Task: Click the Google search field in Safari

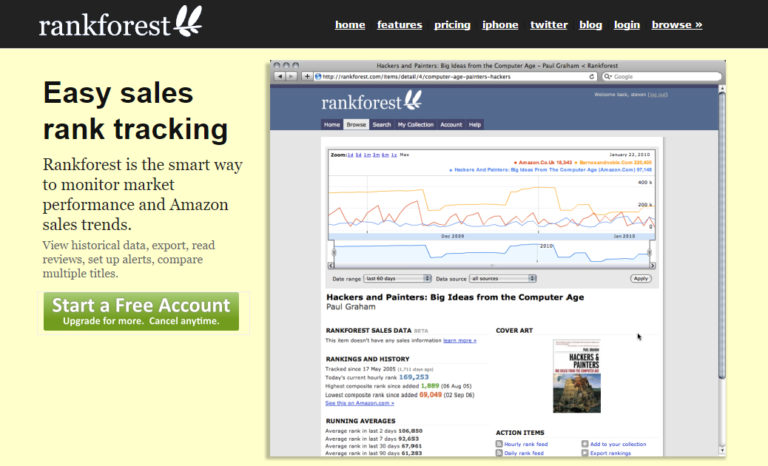Action: (662, 76)
